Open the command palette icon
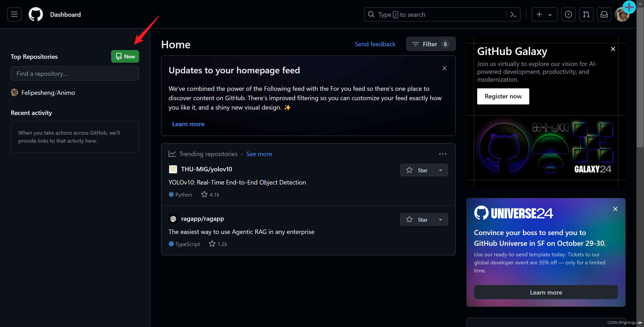 (x=514, y=14)
